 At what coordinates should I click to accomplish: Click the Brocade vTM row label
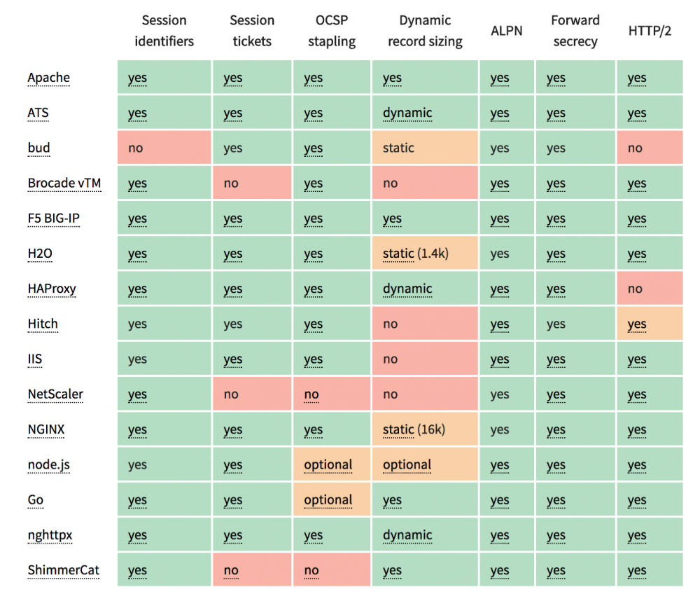[64, 184]
